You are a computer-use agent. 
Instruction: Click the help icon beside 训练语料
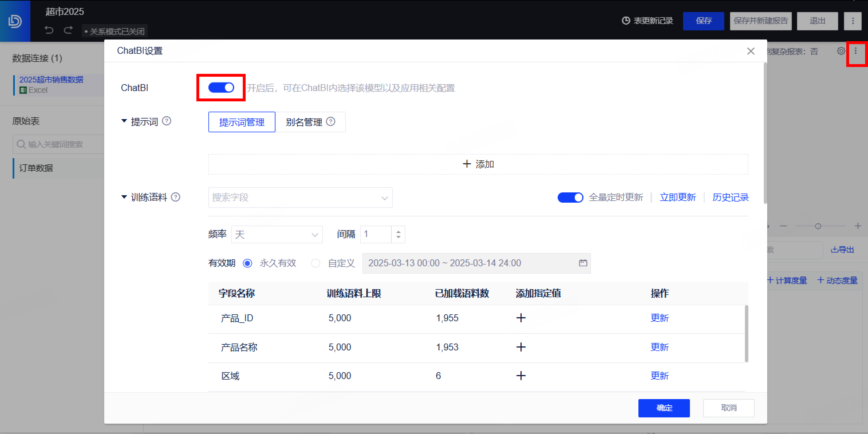[175, 197]
